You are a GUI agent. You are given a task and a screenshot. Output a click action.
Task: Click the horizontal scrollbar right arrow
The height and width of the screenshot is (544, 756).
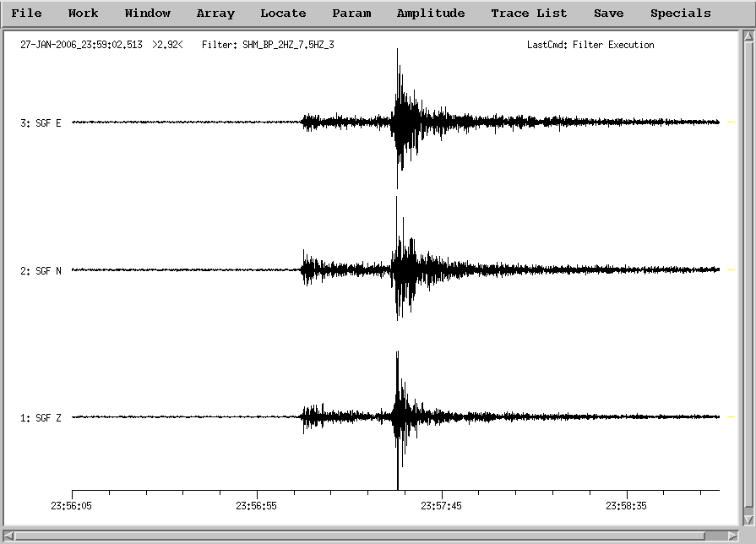click(733, 536)
